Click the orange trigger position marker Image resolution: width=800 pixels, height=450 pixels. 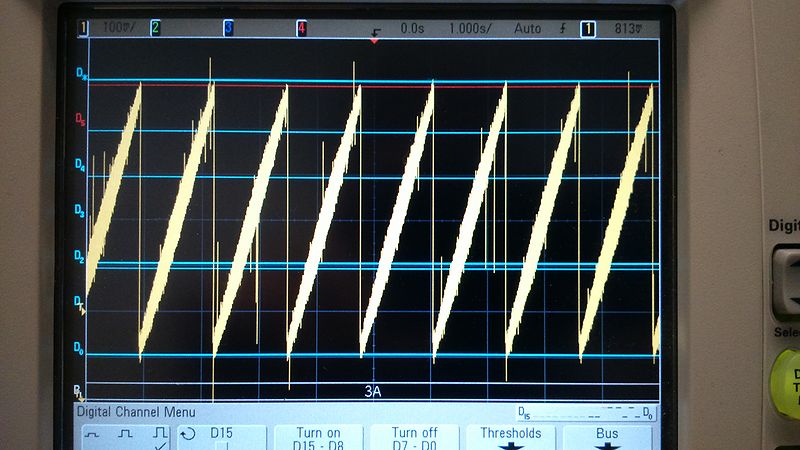[375, 40]
